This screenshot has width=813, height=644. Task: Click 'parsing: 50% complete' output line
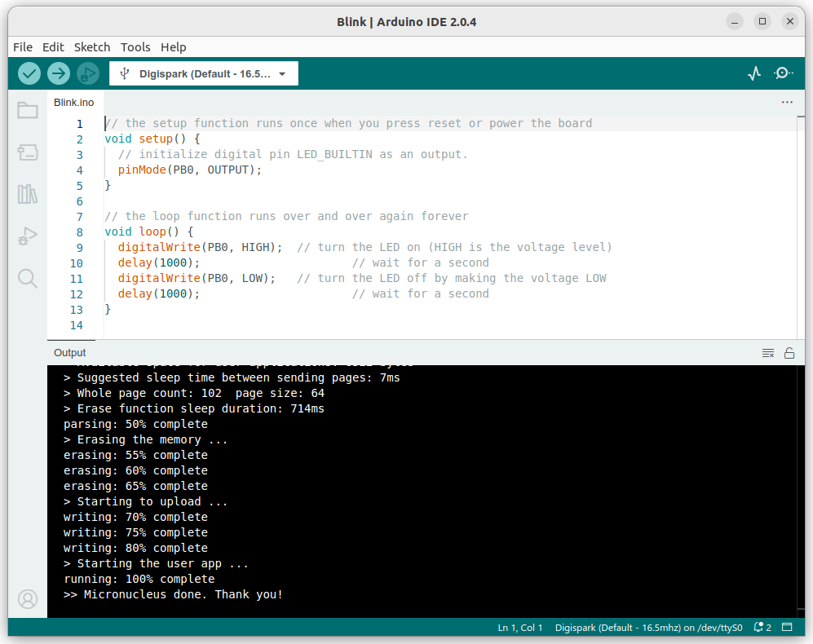pos(135,424)
